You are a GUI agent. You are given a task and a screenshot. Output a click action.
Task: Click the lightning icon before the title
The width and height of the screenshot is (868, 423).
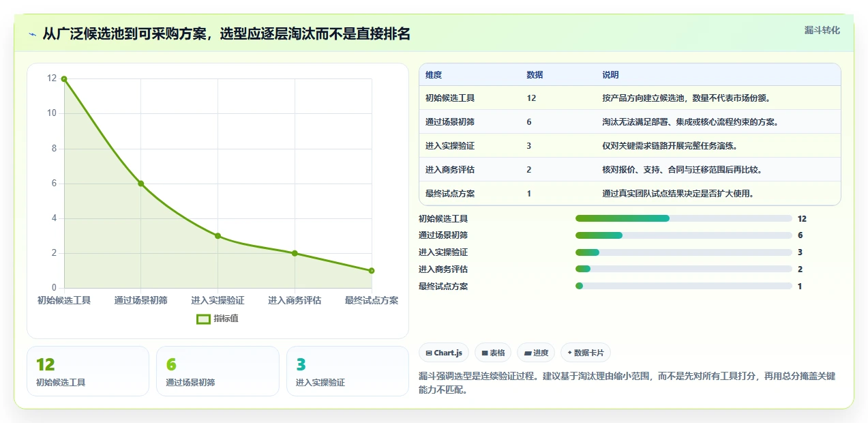point(32,34)
